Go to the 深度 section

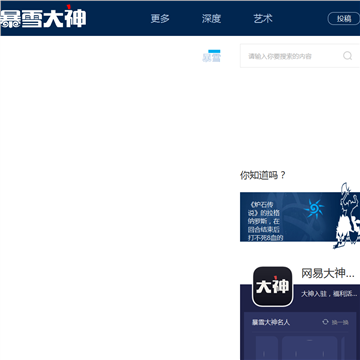click(x=211, y=19)
